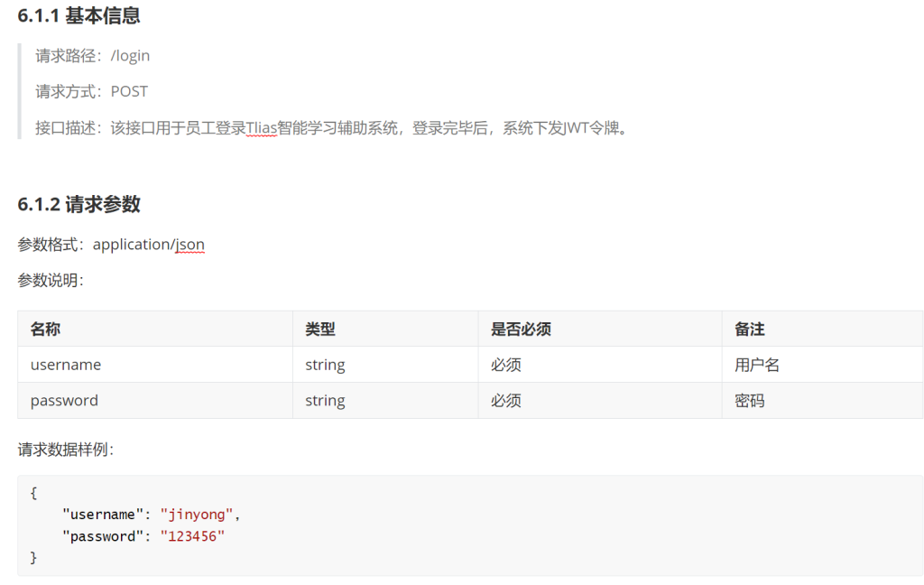This screenshot has width=924, height=585.
Task: Click the "123456" value in the code block
Action: (x=192, y=536)
